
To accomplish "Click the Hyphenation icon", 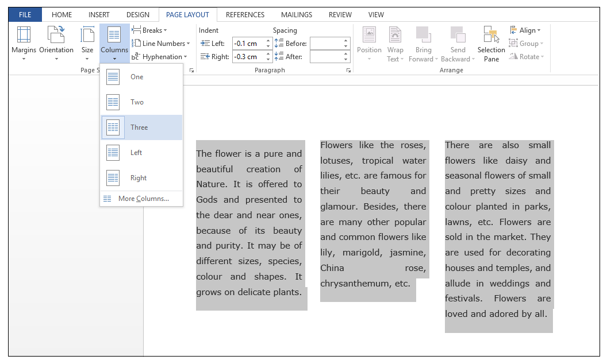I will point(136,56).
